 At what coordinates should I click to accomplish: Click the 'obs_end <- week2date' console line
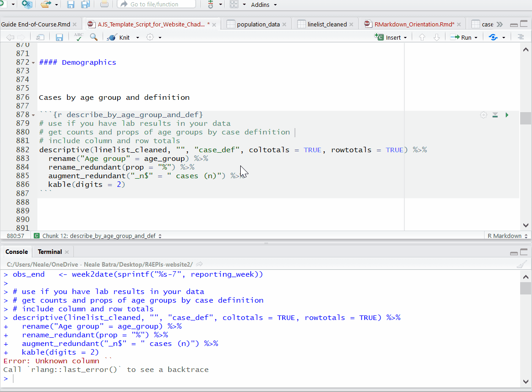[138, 274]
